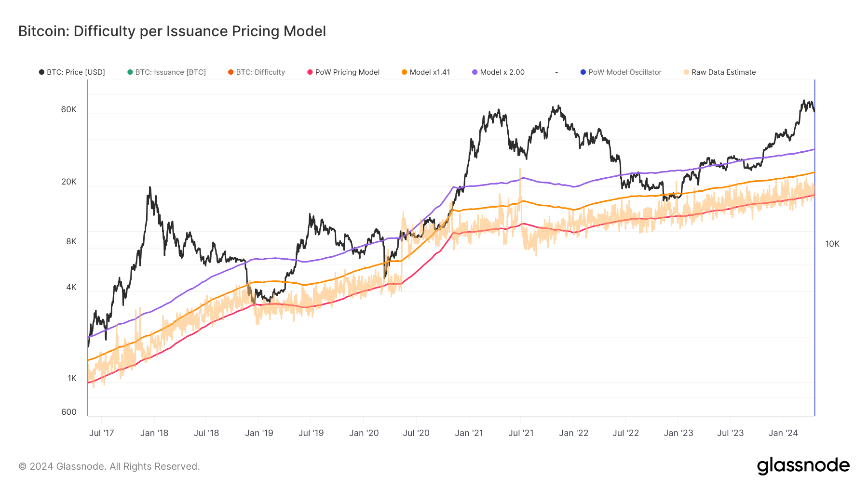Click the glassnode logo

point(803,465)
